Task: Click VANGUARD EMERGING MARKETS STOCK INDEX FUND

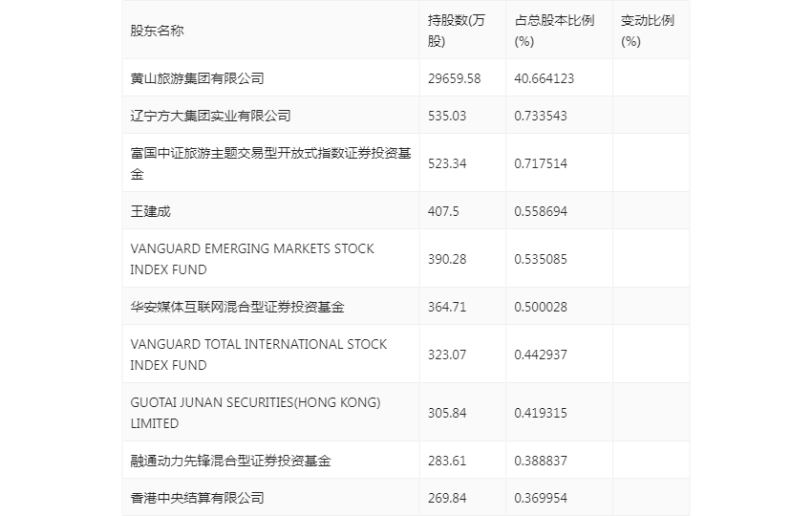Action: (x=251, y=259)
